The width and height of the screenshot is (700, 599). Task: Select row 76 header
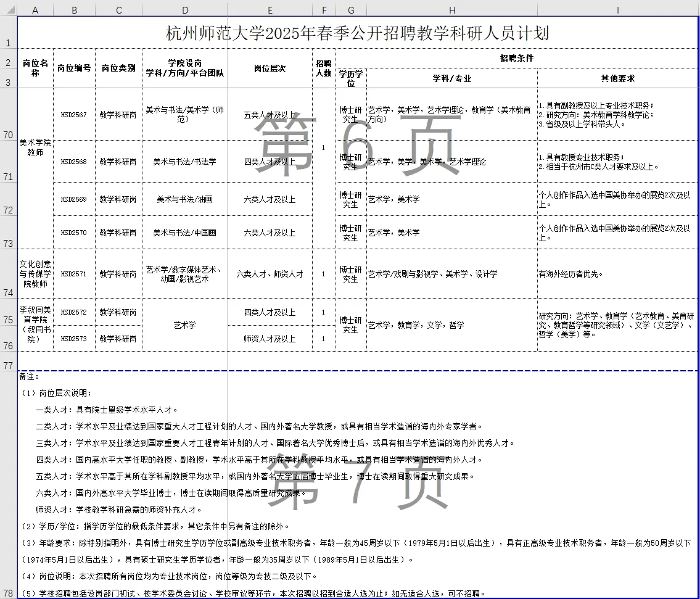point(9,338)
